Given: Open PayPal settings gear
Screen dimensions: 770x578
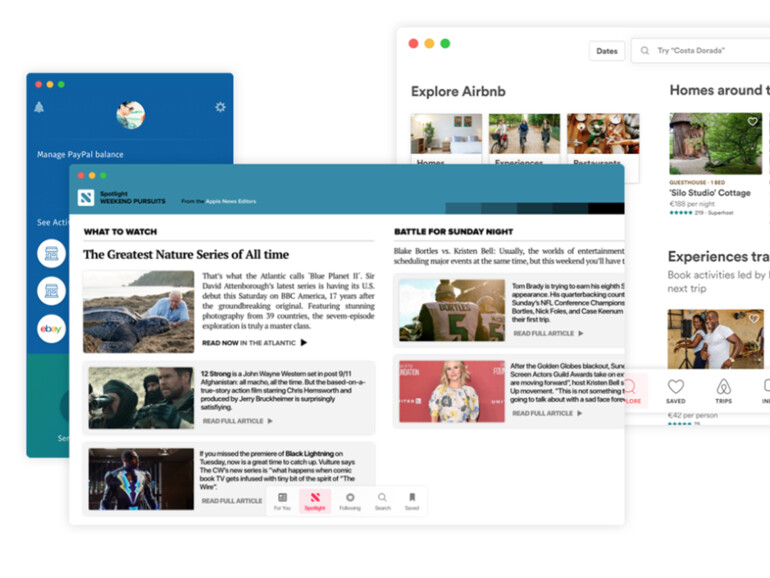Looking at the screenshot, I should coord(220,107).
